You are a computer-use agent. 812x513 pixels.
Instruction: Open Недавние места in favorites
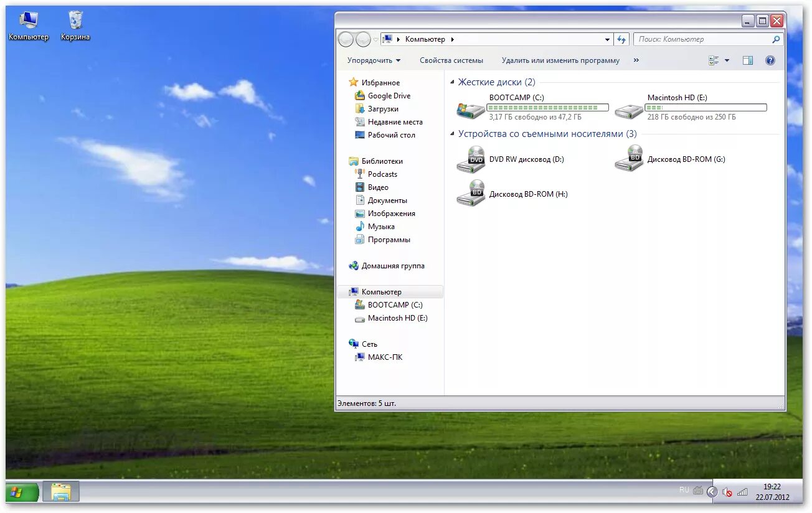(389, 122)
